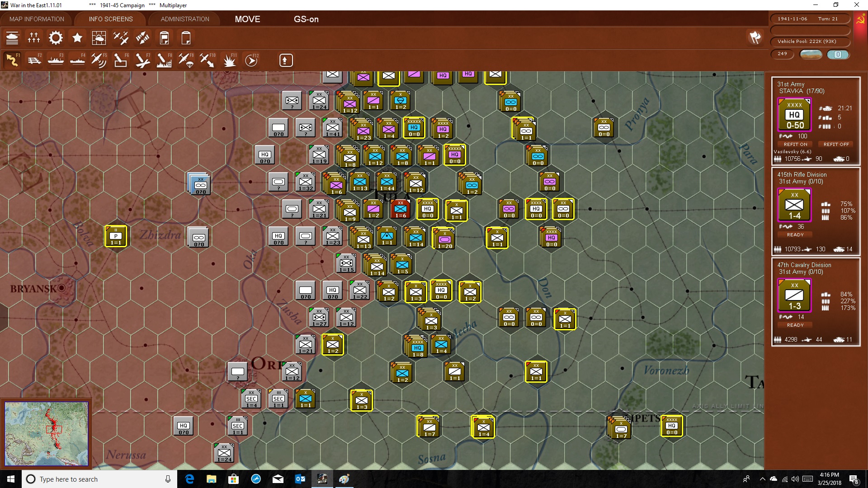This screenshot has height=488, width=868.
Task: Select the 47th Cavalry Division 1-3 counter
Action: [x=794, y=296]
